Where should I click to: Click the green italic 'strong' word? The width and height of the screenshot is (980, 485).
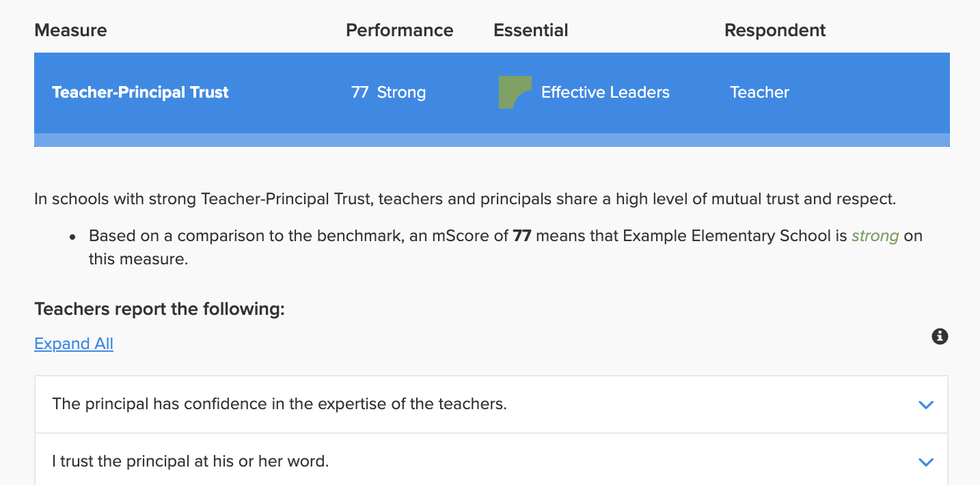(x=875, y=236)
